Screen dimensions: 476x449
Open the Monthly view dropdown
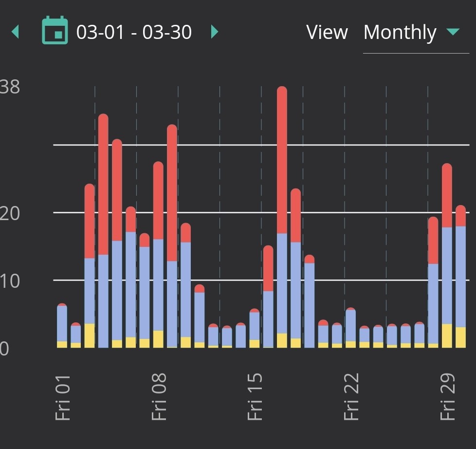tap(400, 33)
